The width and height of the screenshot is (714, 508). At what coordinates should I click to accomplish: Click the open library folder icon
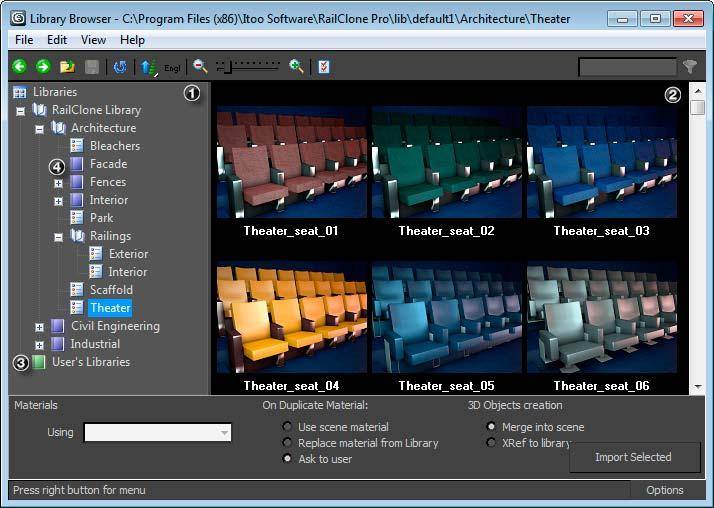click(67, 67)
